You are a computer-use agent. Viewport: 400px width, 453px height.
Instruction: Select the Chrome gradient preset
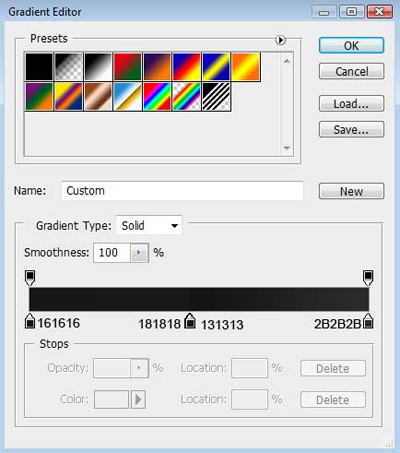127,97
